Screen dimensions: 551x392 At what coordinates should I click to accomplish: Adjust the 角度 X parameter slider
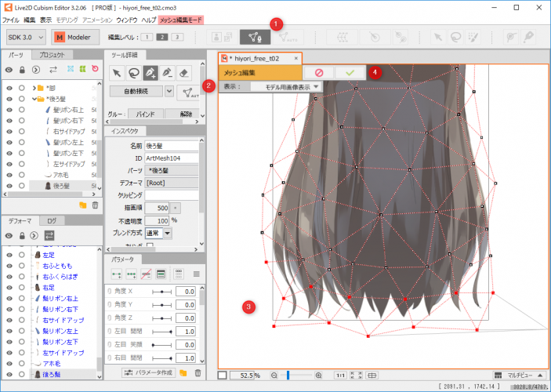pos(163,291)
